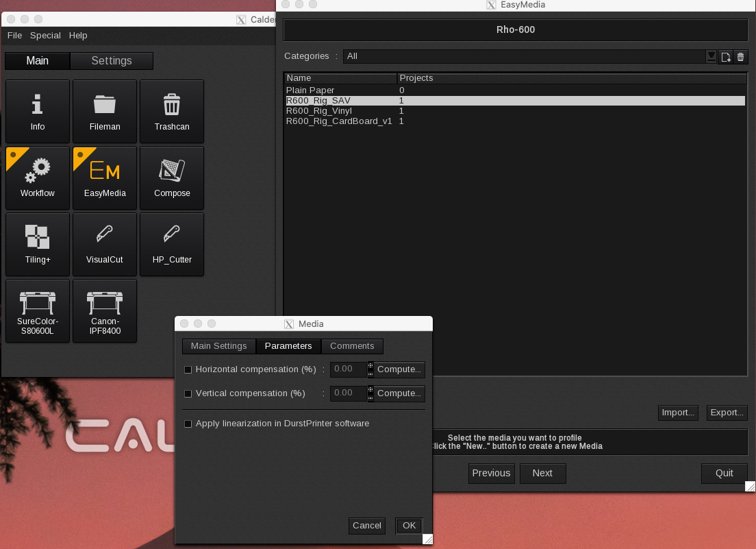Open the VisualCut cutter
756x549 pixels.
pyautogui.click(x=105, y=244)
